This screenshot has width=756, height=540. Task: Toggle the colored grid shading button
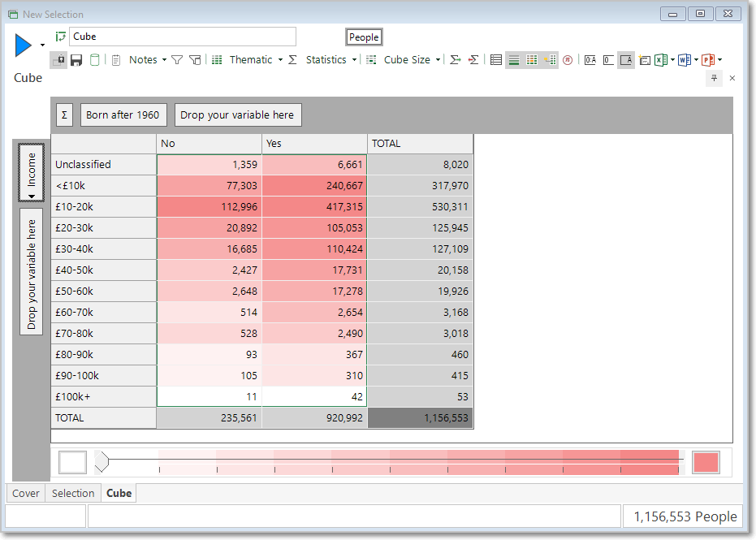[532, 60]
